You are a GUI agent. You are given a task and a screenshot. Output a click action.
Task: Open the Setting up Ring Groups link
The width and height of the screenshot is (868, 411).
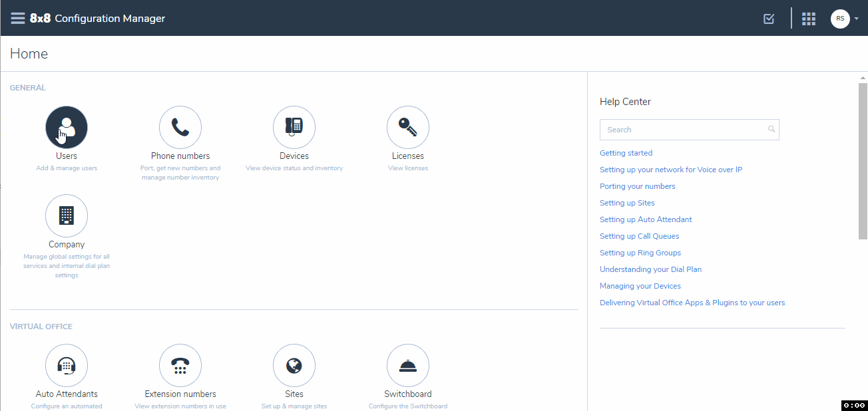[x=640, y=253]
